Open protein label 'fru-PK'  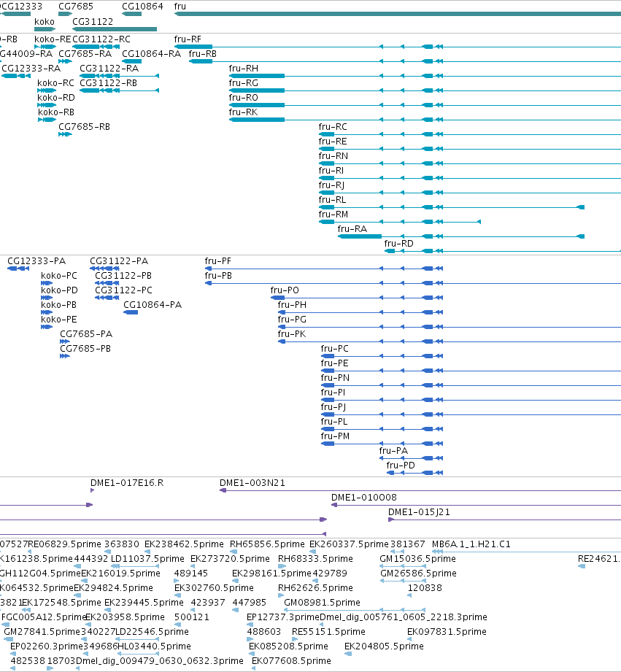coord(292,334)
